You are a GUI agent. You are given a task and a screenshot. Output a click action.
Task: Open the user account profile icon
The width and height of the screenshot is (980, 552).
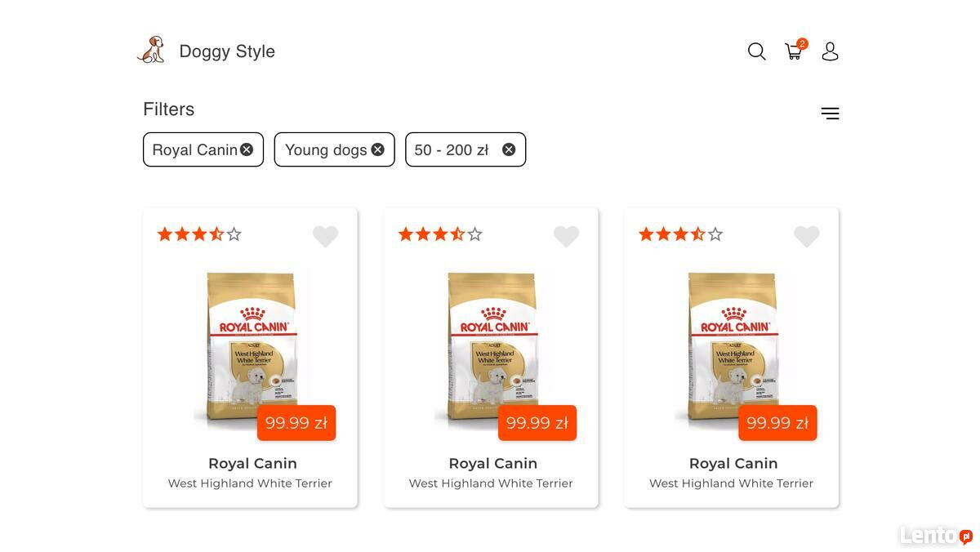[830, 51]
